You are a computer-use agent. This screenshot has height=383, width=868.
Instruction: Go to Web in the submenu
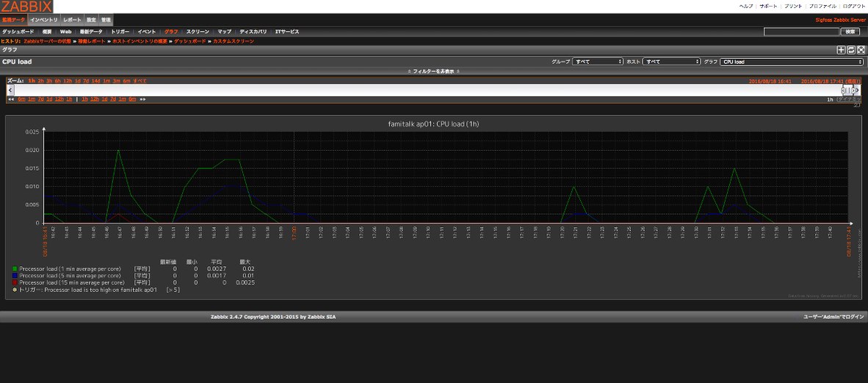click(66, 32)
